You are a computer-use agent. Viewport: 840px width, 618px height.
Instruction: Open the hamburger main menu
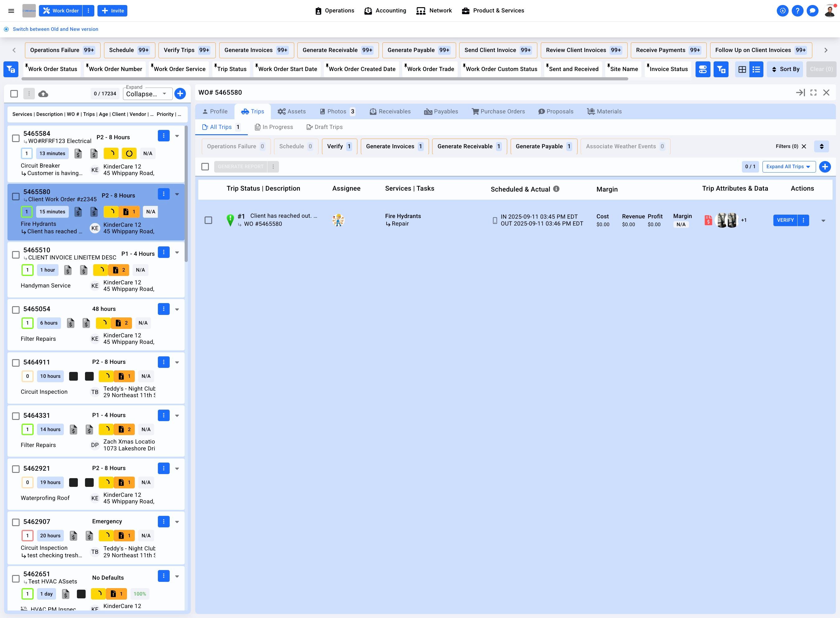pyautogui.click(x=11, y=11)
